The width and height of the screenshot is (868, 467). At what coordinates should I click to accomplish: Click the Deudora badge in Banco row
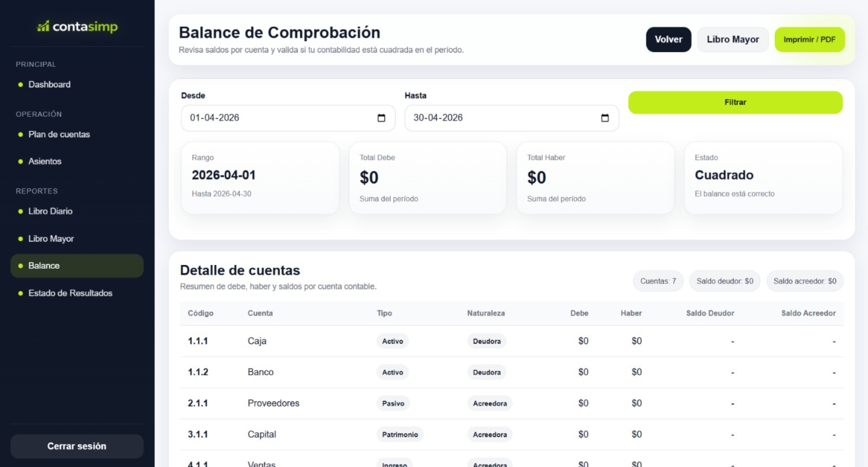pos(487,372)
